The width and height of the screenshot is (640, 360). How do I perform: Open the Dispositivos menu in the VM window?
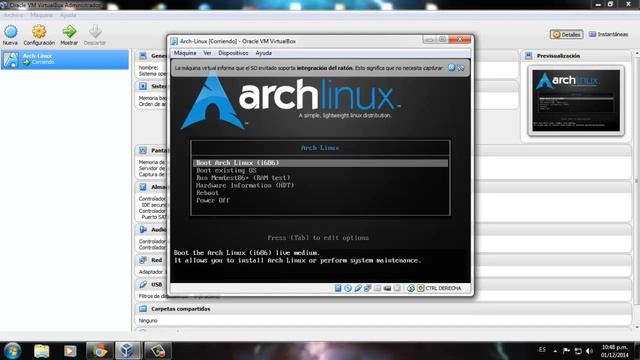point(233,53)
